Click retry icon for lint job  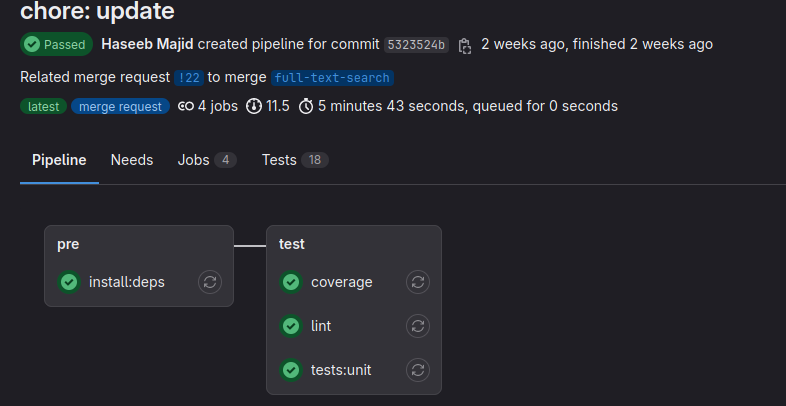click(x=417, y=326)
